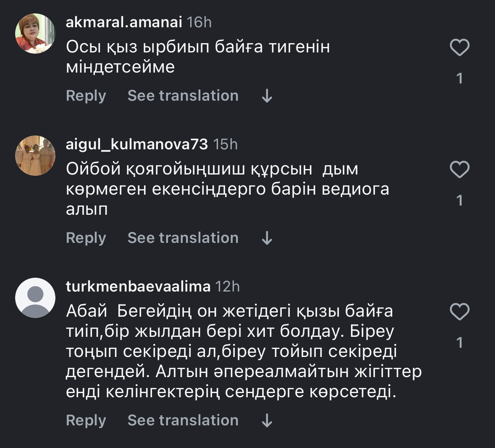495x448 pixels.
Task: Like akmaral.amanai's comment with the heart
Action: (x=459, y=47)
